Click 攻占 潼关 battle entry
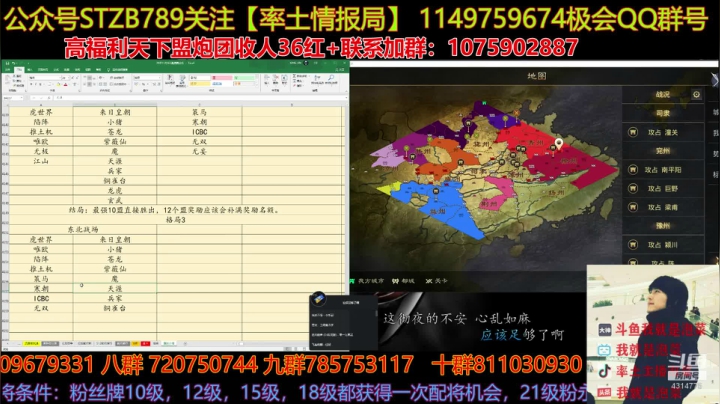Image resolution: width=720 pixels, height=404 pixels. coord(663,132)
